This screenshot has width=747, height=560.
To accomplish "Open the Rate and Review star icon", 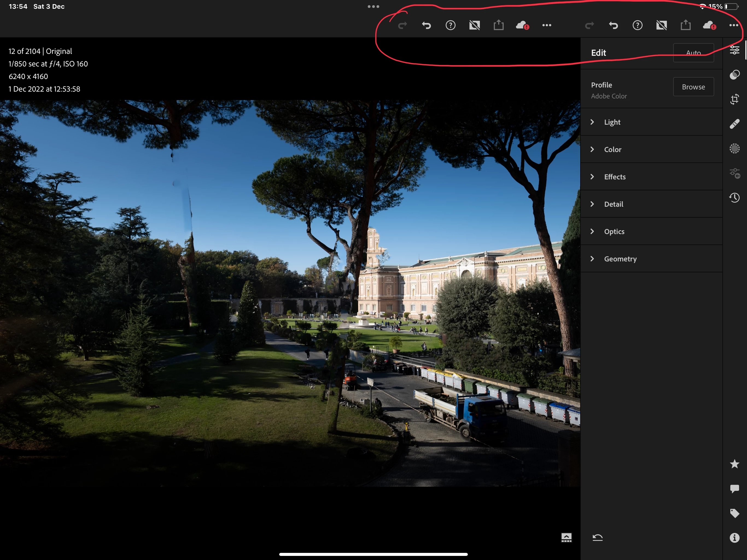I will [734, 464].
